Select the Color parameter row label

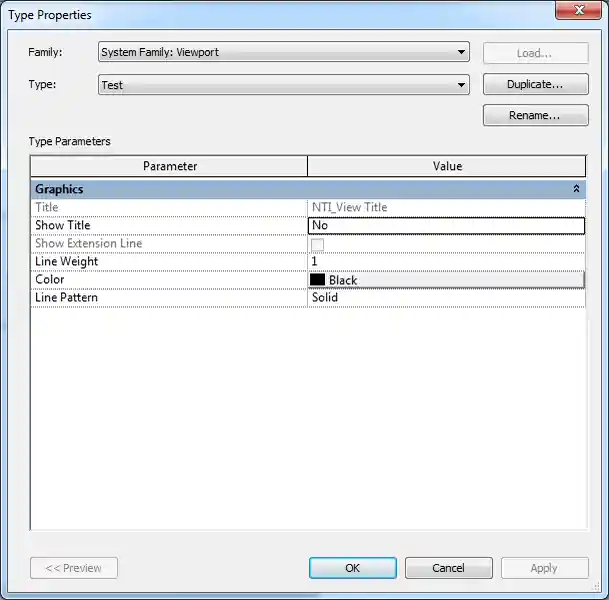click(50, 280)
